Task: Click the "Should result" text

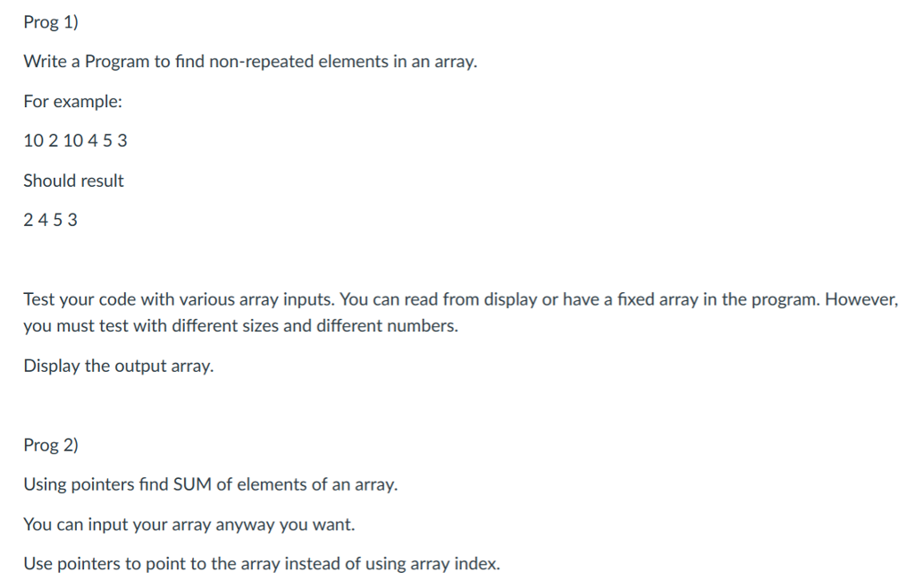Action: click(x=73, y=181)
